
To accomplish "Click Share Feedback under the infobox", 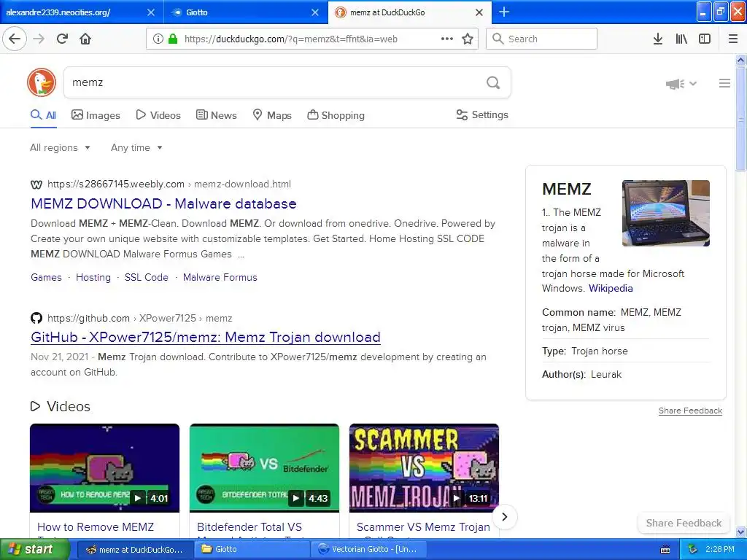I will coord(690,411).
